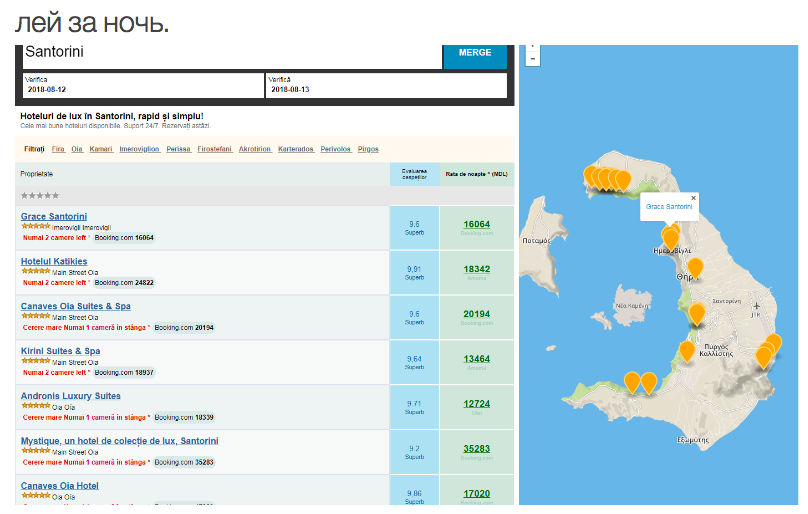Click the 17020 rate for Canaves Oia Hotel
This screenshot has width=808, height=514.
point(477,493)
